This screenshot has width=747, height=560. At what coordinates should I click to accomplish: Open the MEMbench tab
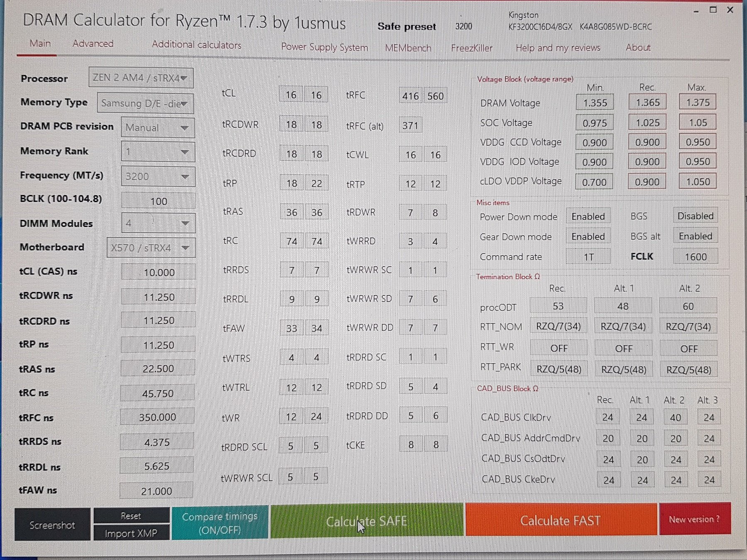coord(408,48)
